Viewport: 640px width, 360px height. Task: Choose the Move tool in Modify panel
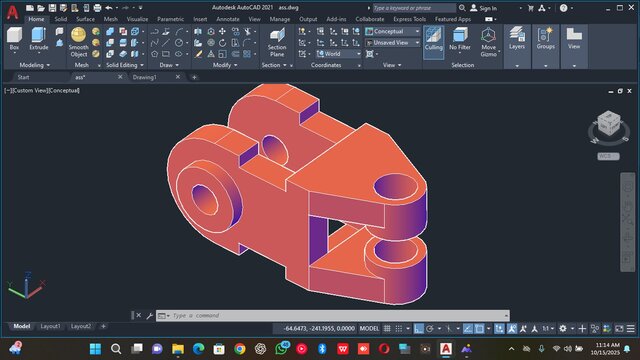pyautogui.click(x=222, y=31)
